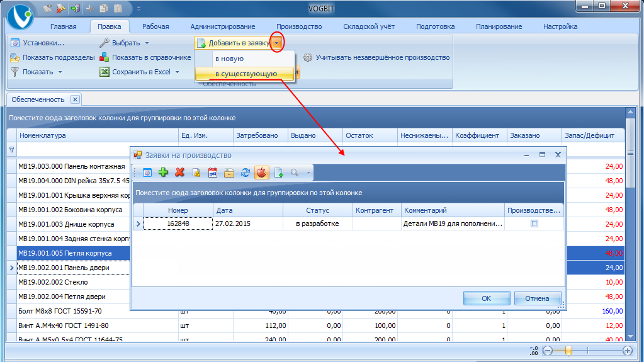Click Сохранить в Excel
The image size is (644, 362).
point(135,72)
